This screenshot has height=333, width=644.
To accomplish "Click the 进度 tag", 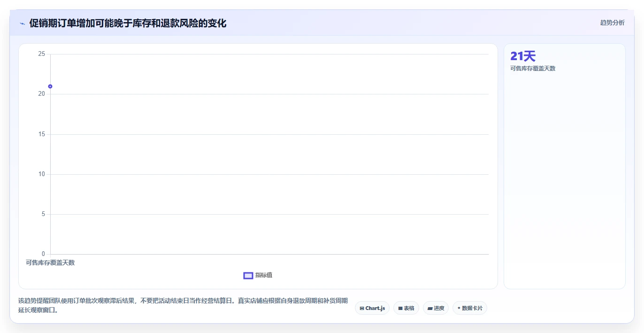I will pos(436,308).
